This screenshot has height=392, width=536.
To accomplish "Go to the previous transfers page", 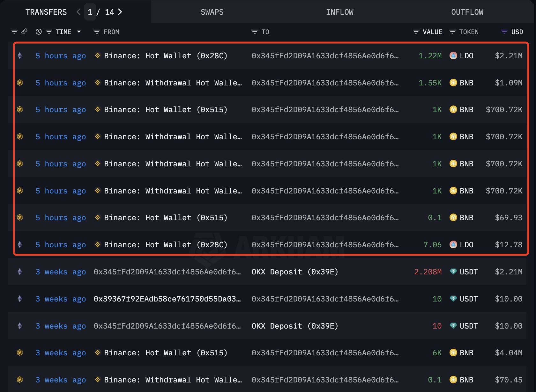I will [x=78, y=12].
